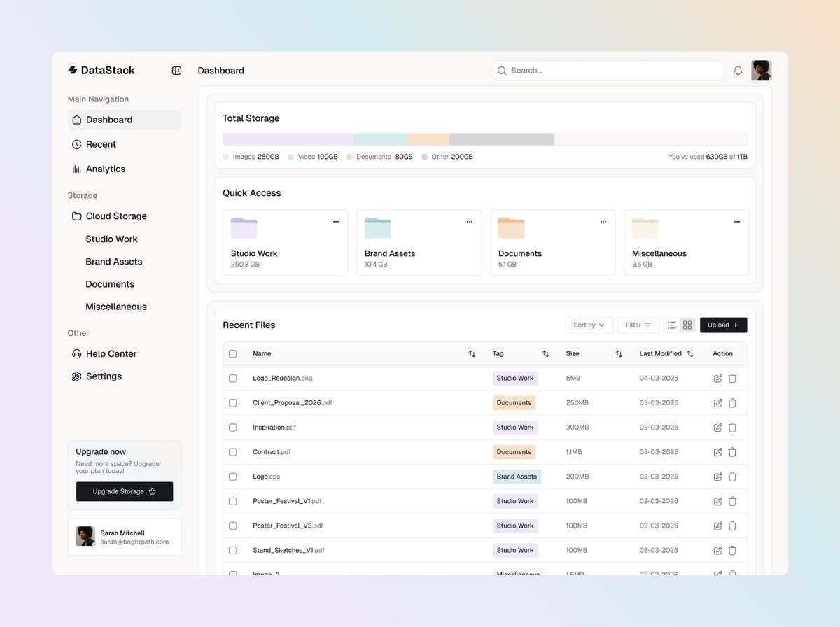
Task: Edit the Client_Proposal_2026.pdf file
Action: (x=717, y=403)
